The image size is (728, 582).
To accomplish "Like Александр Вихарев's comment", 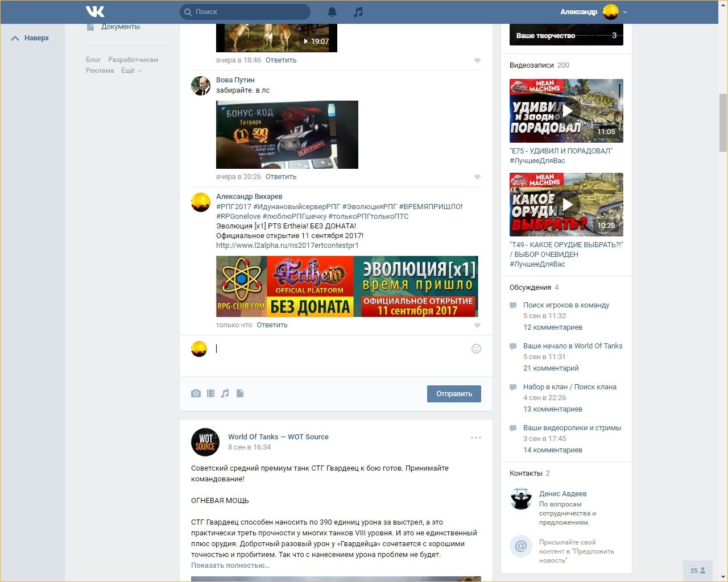I will [x=477, y=325].
